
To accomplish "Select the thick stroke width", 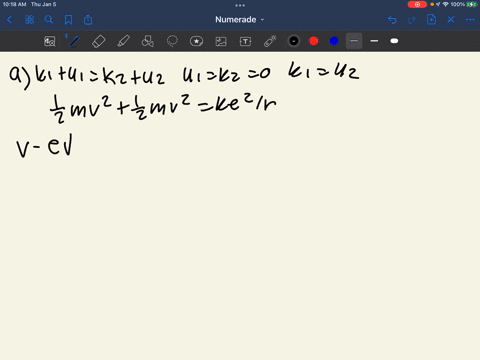I will pos(394,41).
